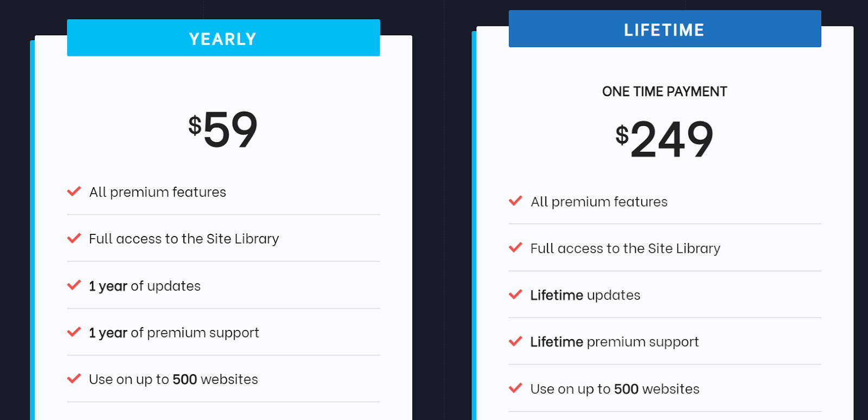Click checkmark beside Lifetime 500 websites item
Screen dimensions: 868x420
pyautogui.click(x=515, y=389)
